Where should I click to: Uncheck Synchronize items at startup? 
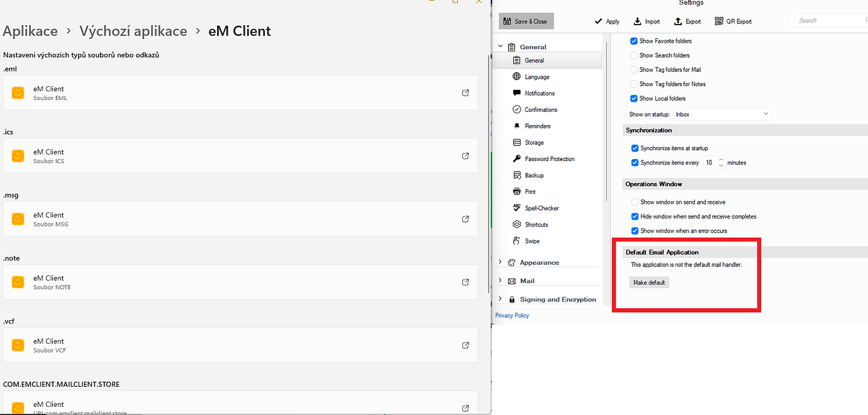click(635, 148)
